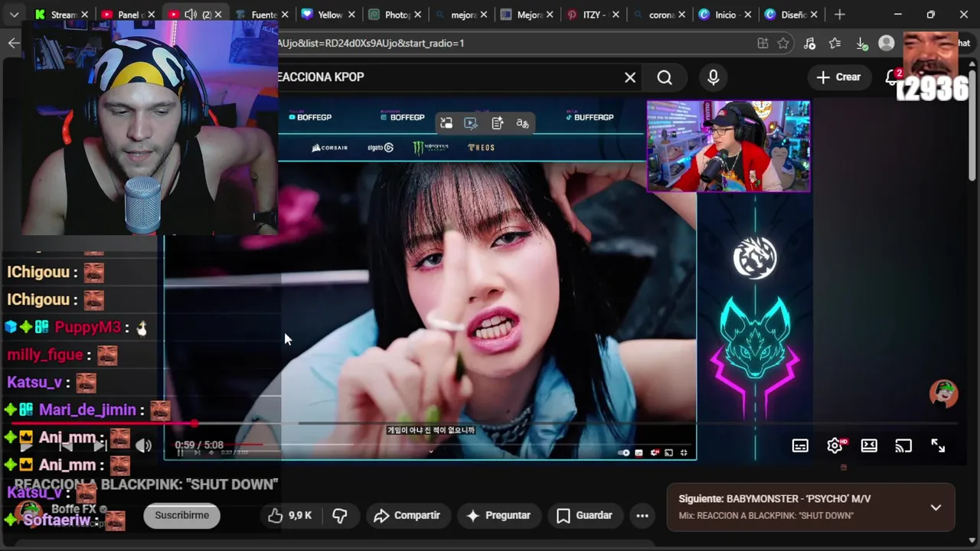Cast video to a TV device
This screenshot has height=551, width=980.
(903, 445)
